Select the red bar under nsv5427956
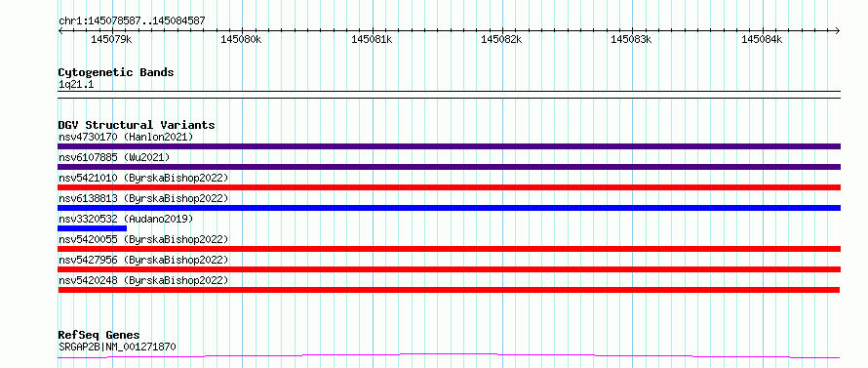 pyautogui.click(x=449, y=269)
